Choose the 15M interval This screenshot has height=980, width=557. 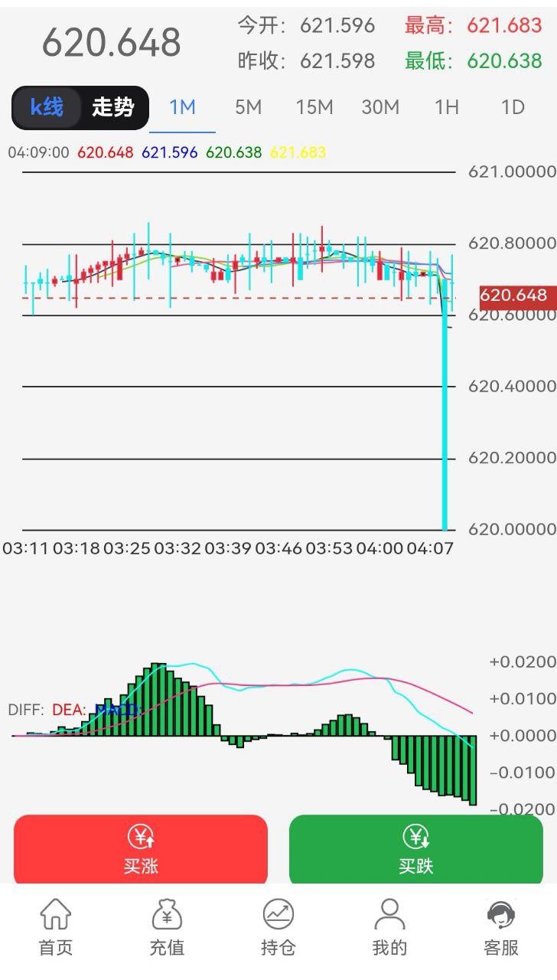pos(314,107)
